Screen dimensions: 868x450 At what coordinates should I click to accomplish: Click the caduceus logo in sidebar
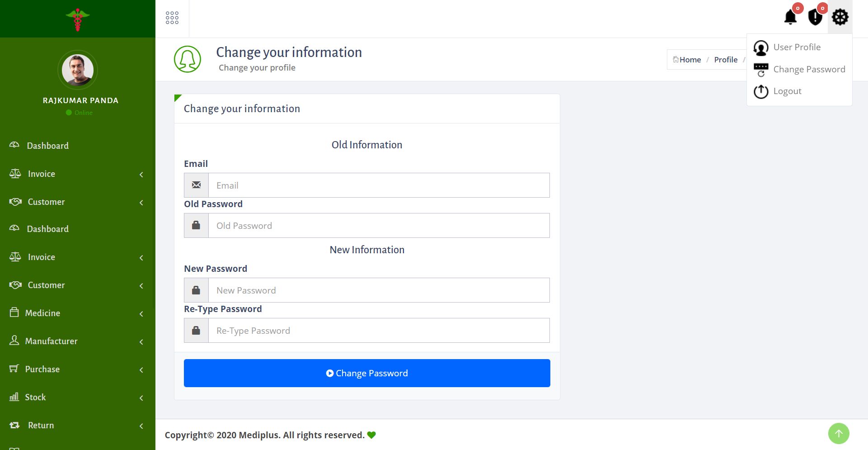point(78,19)
